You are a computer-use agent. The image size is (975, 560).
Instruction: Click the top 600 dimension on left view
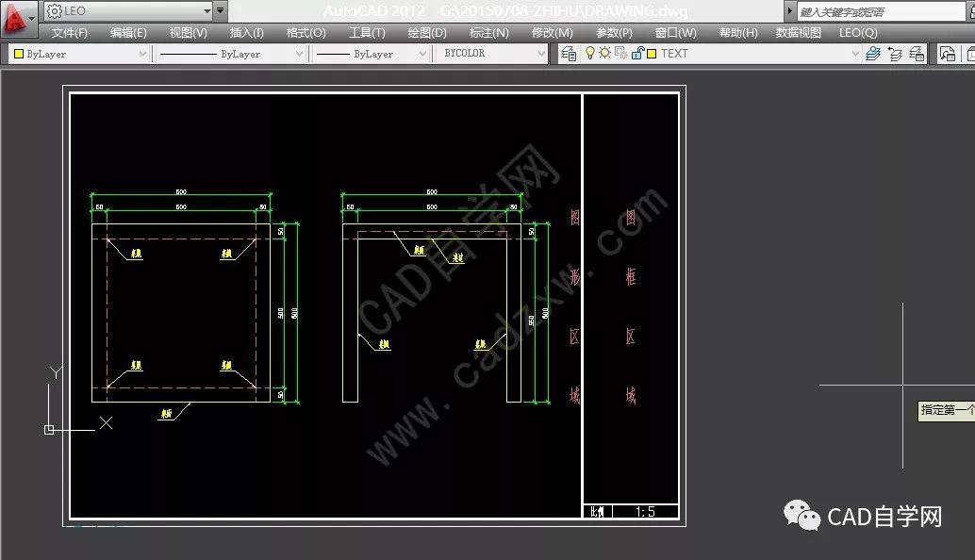181,192
